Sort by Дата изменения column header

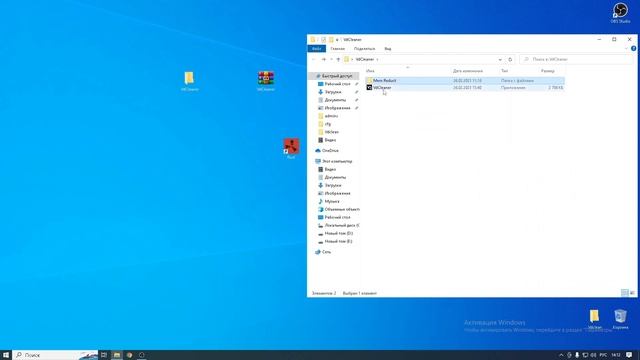[468, 71]
